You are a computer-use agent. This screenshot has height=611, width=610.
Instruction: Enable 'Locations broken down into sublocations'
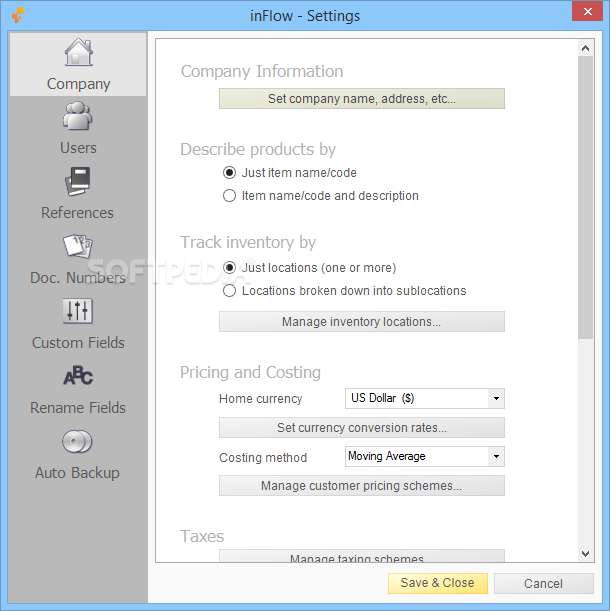[230, 291]
